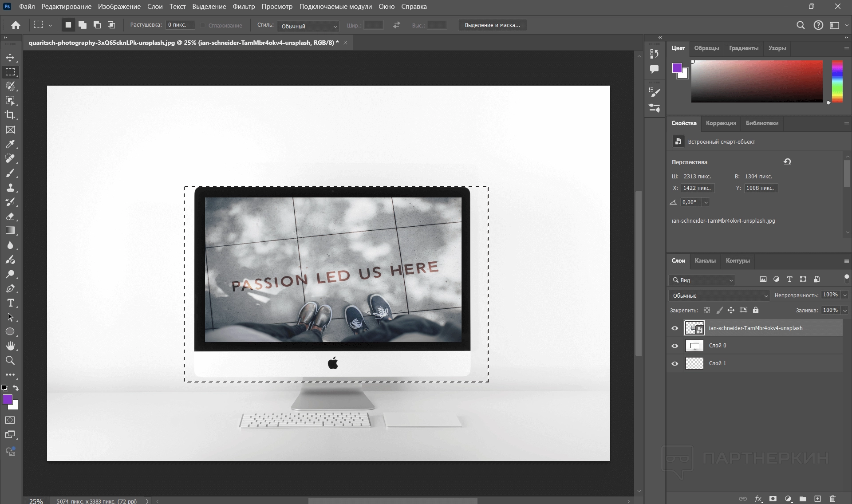
Task: Select the Crop tool
Action: tap(10, 115)
